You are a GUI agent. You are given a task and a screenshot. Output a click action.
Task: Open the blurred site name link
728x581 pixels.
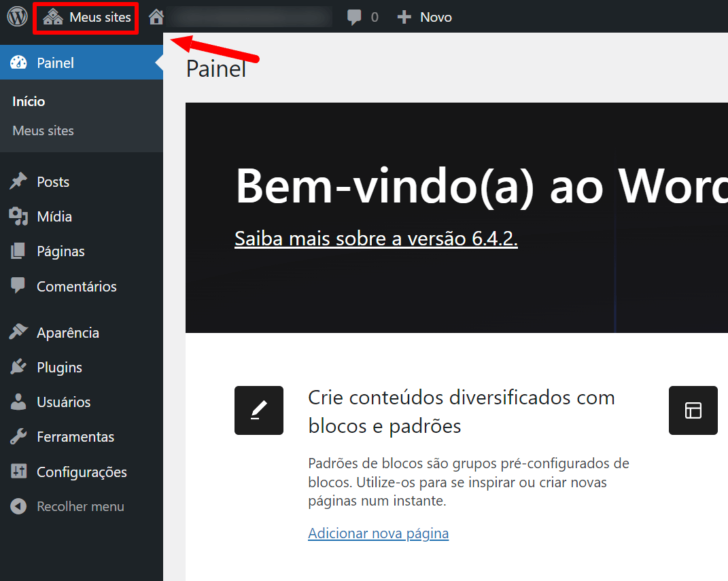pos(251,17)
